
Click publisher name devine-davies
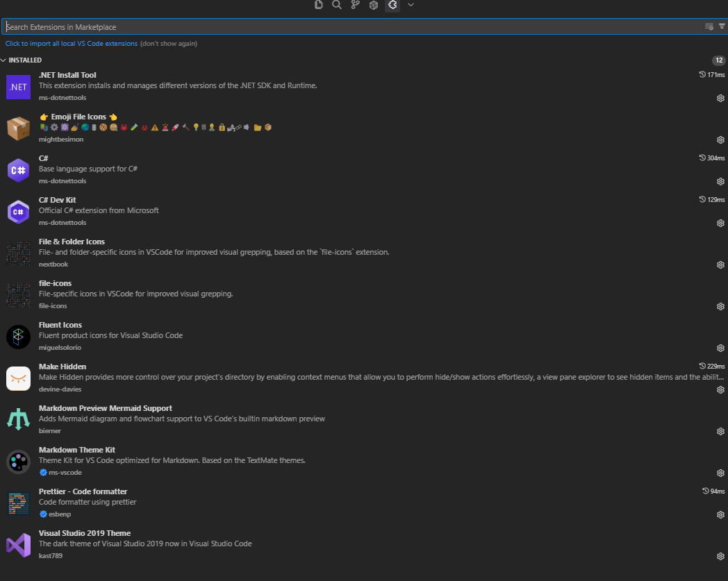click(x=60, y=389)
